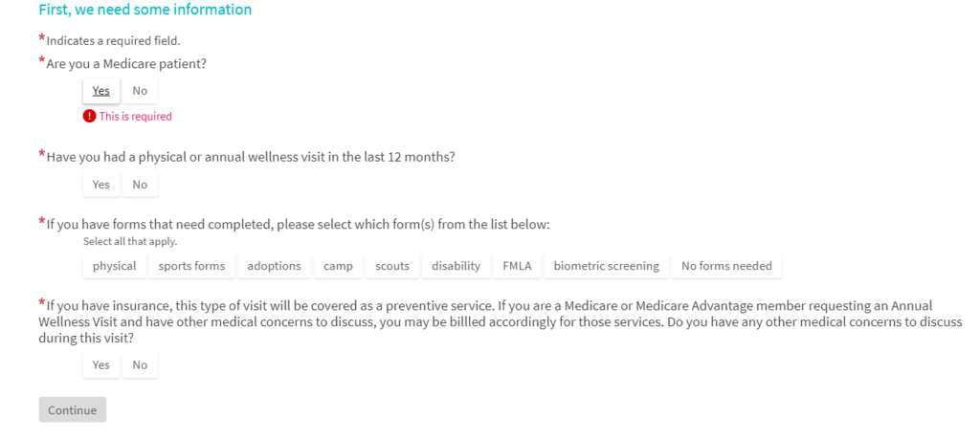Image resolution: width=980 pixels, height=440 pixels.
Task: Click the red error exclamation icon
Action: [89, 117]
